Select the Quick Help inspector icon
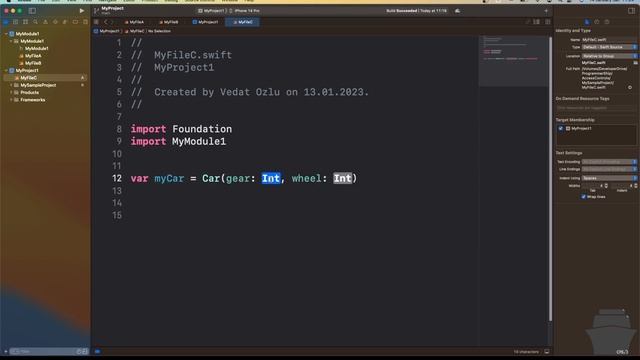Screen dimensions: 640x360 click(x=607, y=22)
